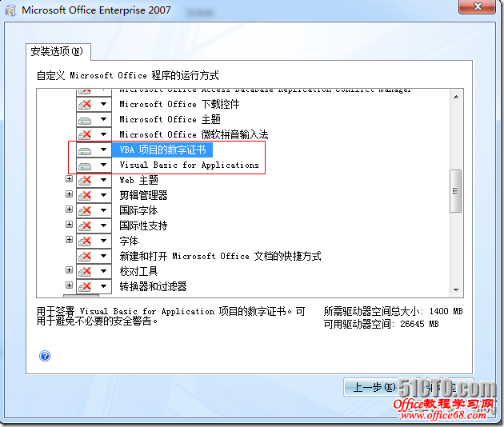The image size is (504, 427).
Task: Click the 可用驱动器空间: 26645 MB text
Action: [x=382, y=324]
